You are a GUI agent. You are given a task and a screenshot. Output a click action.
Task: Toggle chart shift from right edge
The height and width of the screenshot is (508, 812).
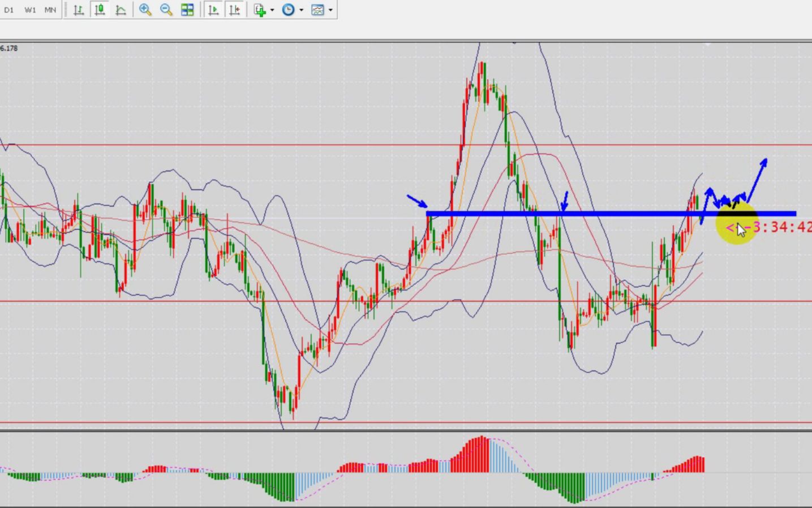(x=234, y=10)
